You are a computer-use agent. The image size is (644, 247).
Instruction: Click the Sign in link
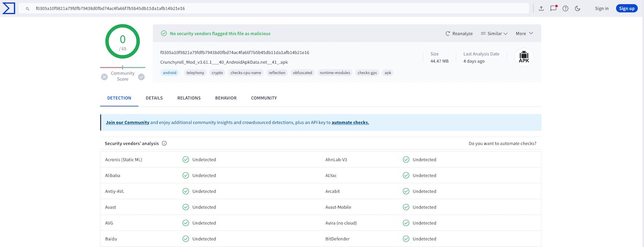602,9
